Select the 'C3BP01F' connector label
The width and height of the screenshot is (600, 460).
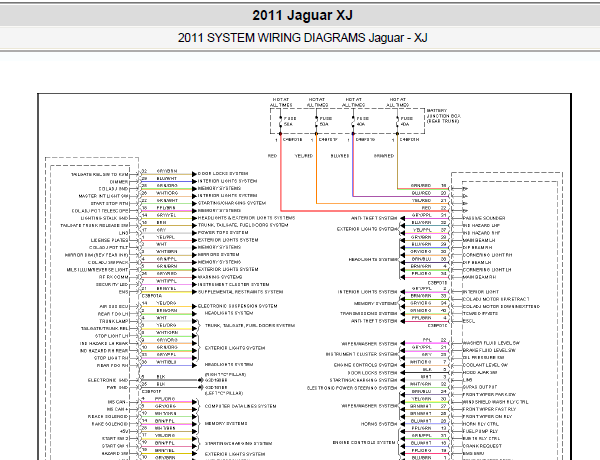[x=152, y=392]
